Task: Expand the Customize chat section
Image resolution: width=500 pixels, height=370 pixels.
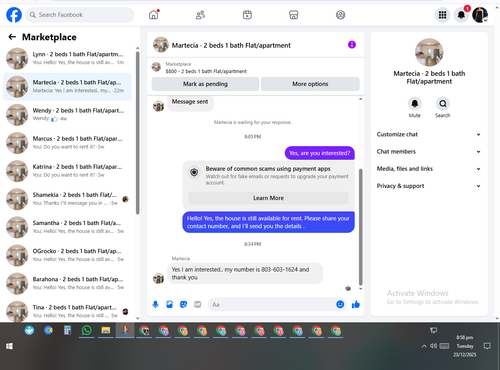Action: pyautogui.click(x=429, y=134)
